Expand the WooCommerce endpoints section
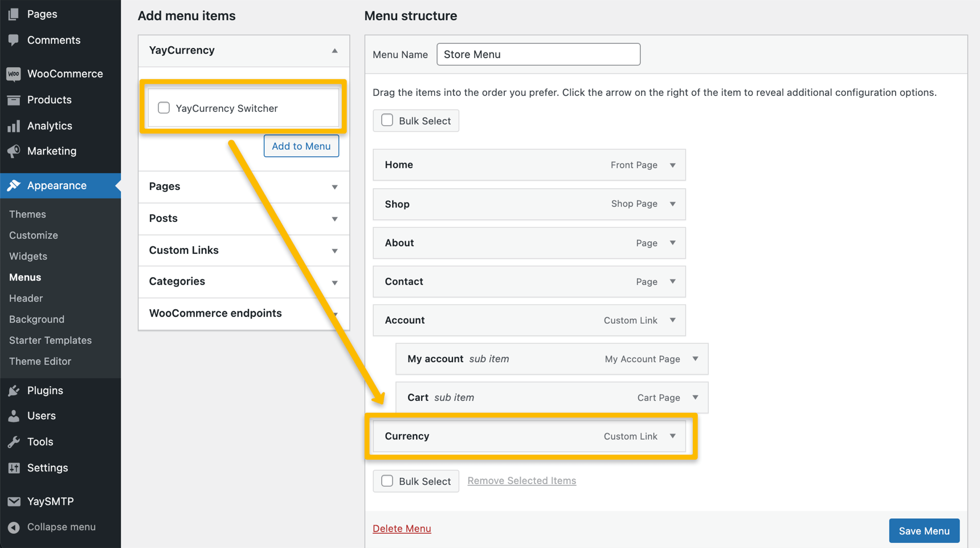980x548 pixels. point(334,314)
